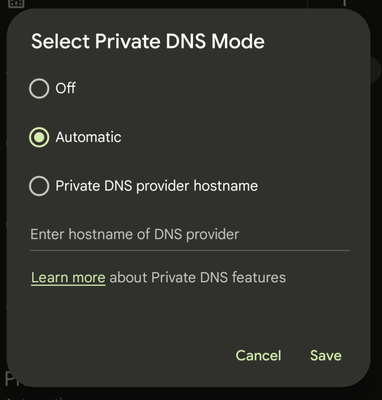This screenshot has width=382, height=400.
Task: Click the "about Private DNS features" text
Action: pos(198,278)
